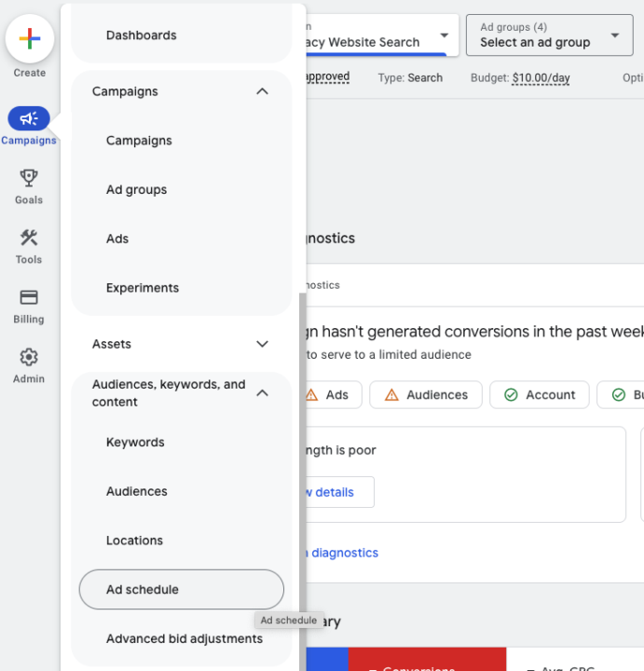The image size is (644, 671).
Task: Click the Create plus icon
Action: pyautogui.click(x=30, y=38)
